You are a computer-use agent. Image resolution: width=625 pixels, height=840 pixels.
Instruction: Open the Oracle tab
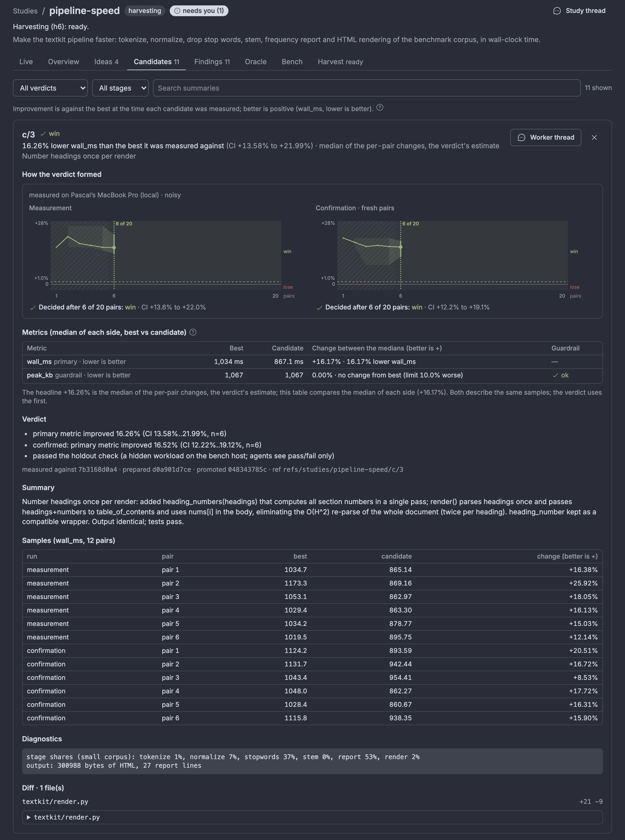(256, 62)
